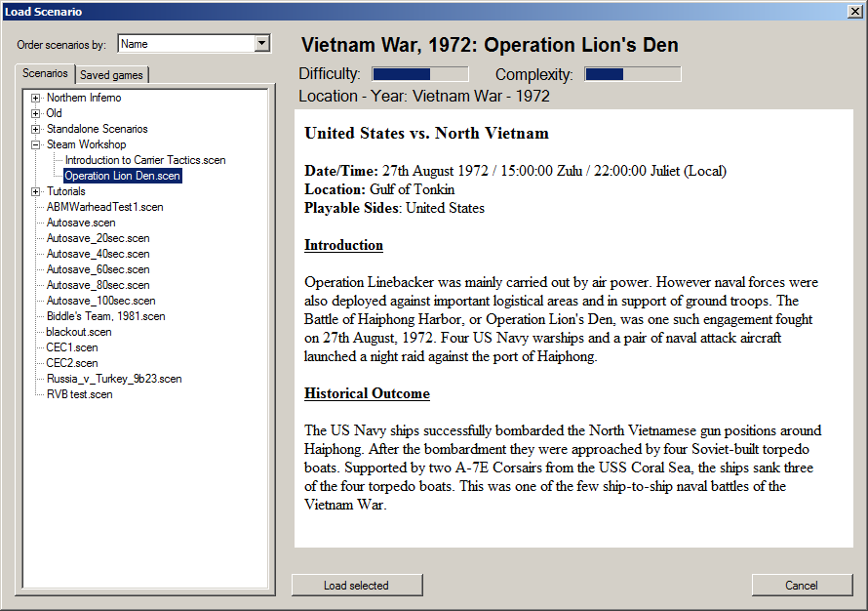Click the Playable Sides line
The width and height of the screenshot is (868, 611).
pos(394,208)
